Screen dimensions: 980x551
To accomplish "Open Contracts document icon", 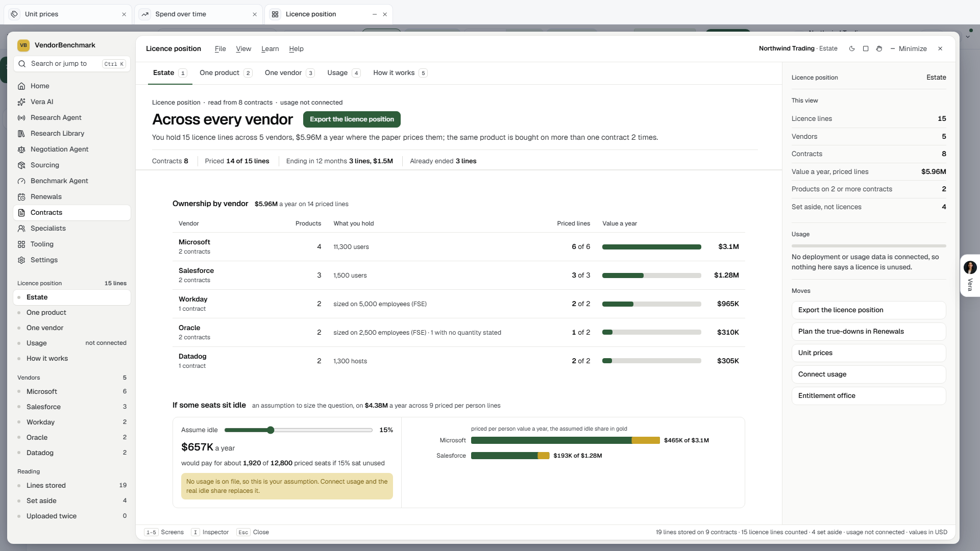I will [x=21, y=213].
